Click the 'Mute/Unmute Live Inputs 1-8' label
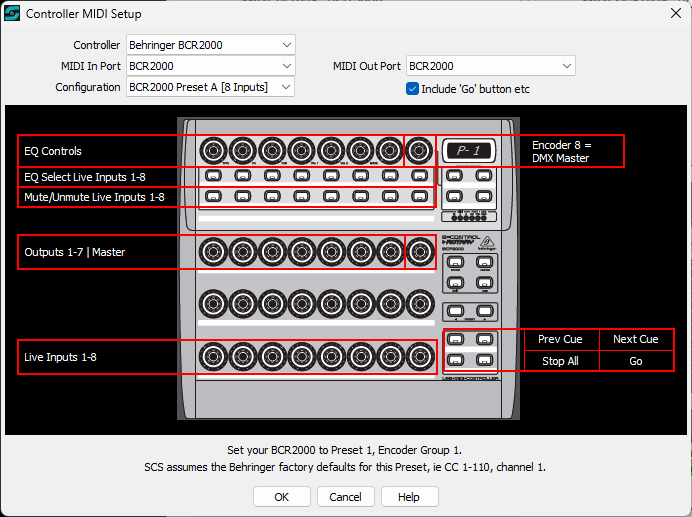 pos(94,197)
